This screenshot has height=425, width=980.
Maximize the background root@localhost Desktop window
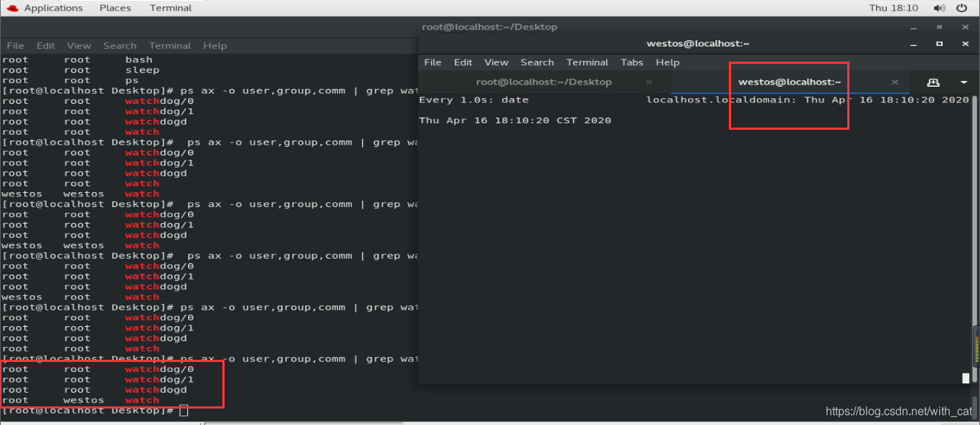click(x=939, y=27)
